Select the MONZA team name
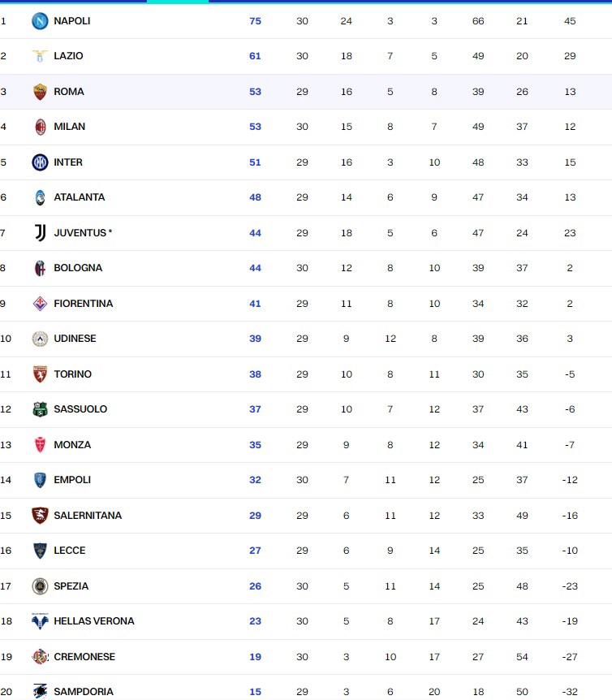This screenshot has width=612, height=700. 72,445
